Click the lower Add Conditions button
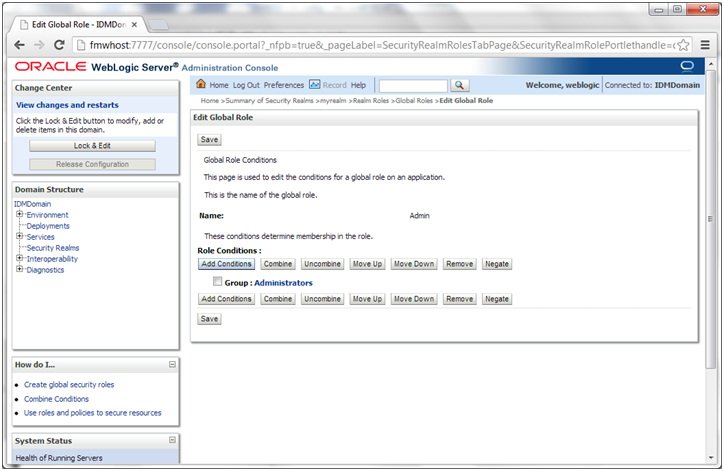The image size is (724, 471). pos(226,299)
